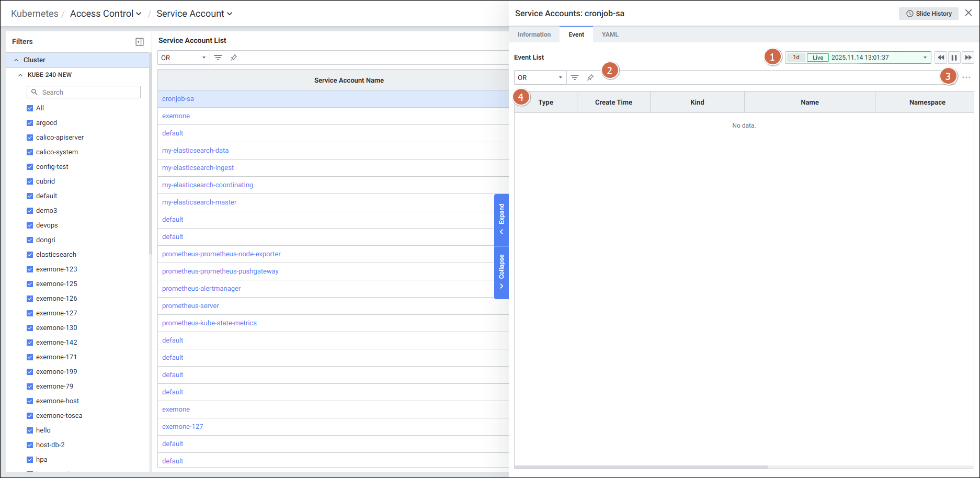Collapse the KUBE-240-NEW cluster tree node
The image size is (980, 478).
pyautogui.click(x=20, y=75)
